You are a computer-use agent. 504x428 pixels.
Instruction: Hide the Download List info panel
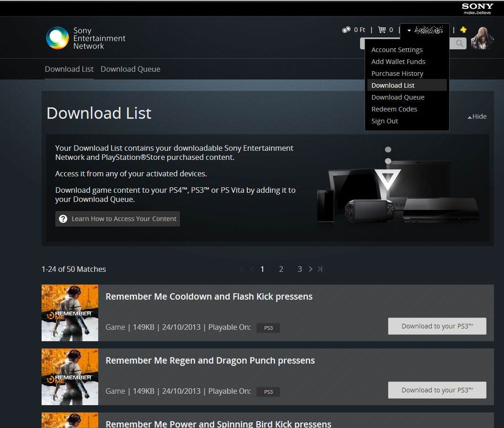click(x=477, y=116)
